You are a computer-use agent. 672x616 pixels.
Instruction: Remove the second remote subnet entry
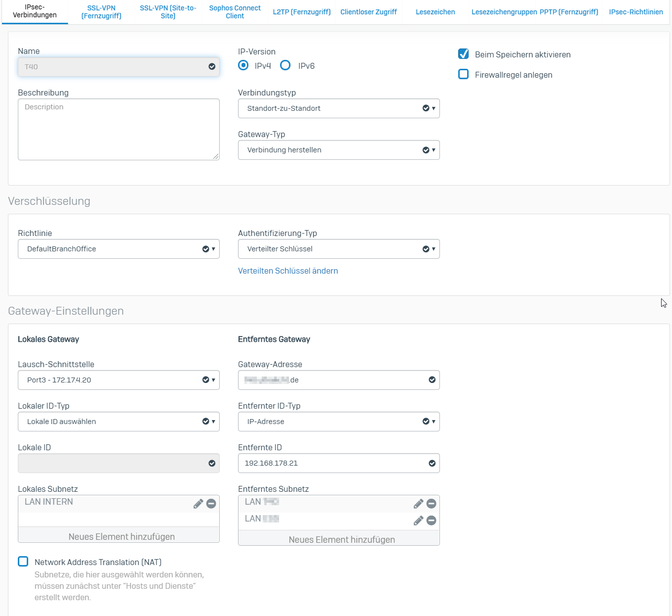(432, 521)
